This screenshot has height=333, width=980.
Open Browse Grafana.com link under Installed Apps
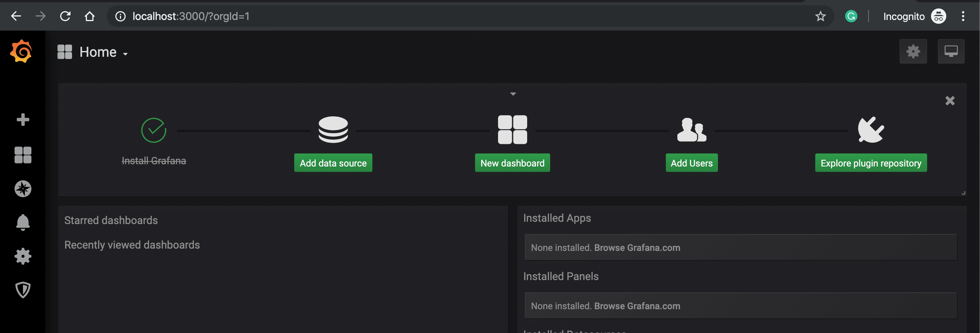[637, 248]
